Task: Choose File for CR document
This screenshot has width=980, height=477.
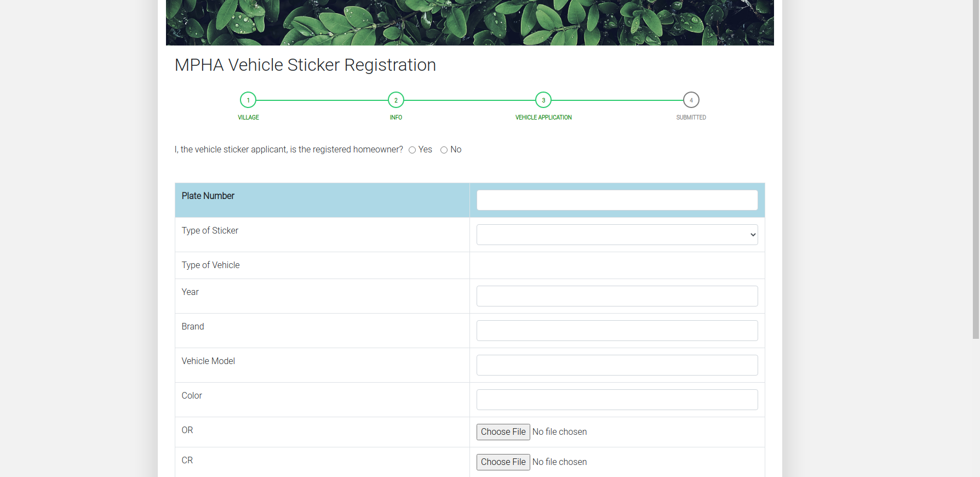Action: click(503, 462)
